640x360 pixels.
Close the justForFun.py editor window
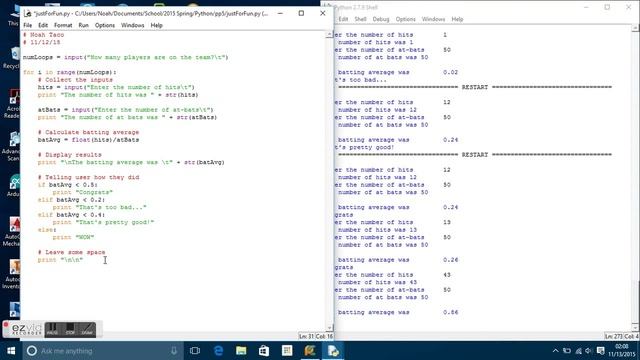(322, 13)
